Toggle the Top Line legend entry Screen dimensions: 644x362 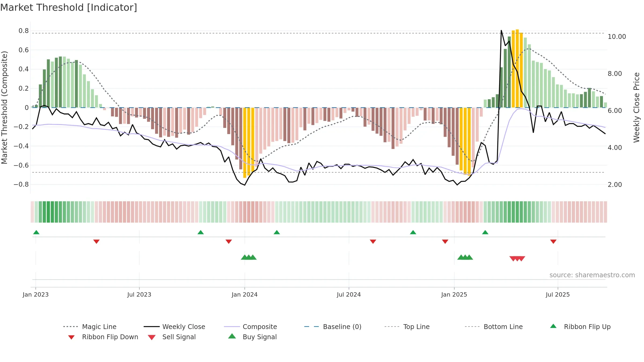tap(407, 327)
